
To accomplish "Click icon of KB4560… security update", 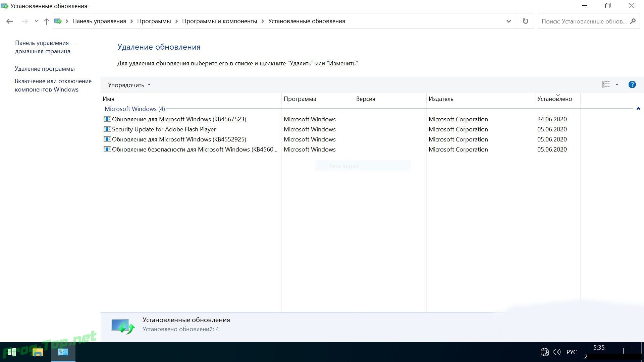I will coord(107,149).
